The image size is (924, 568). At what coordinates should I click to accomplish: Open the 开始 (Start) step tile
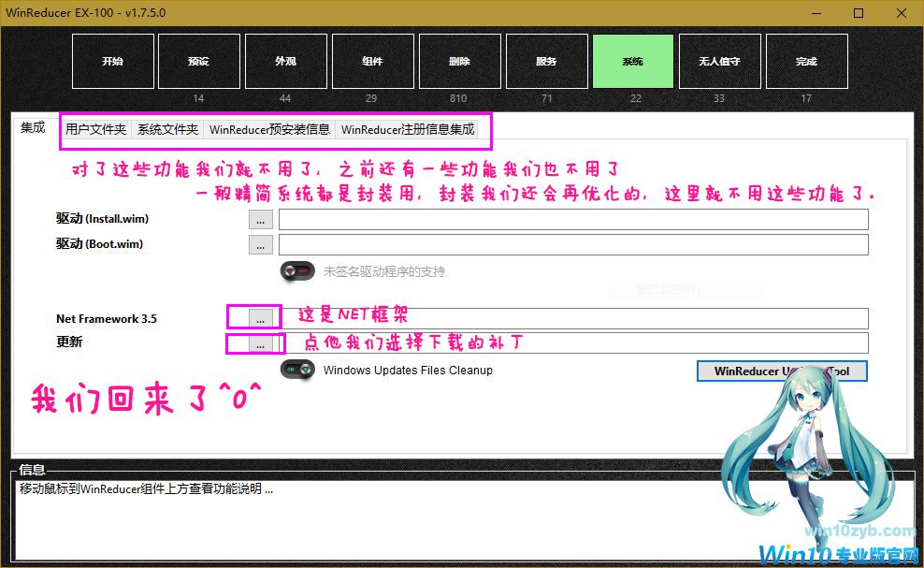pyautogui.click(x=112, y=62)
